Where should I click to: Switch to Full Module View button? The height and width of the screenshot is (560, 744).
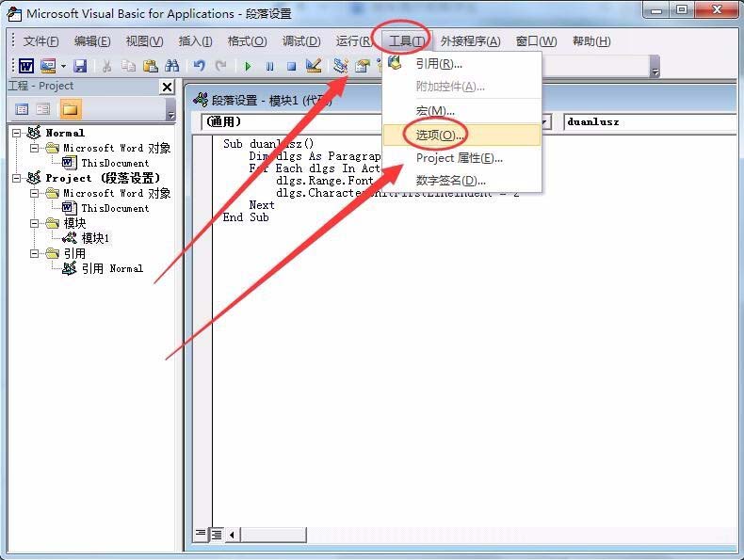click(x=217, y=535)
